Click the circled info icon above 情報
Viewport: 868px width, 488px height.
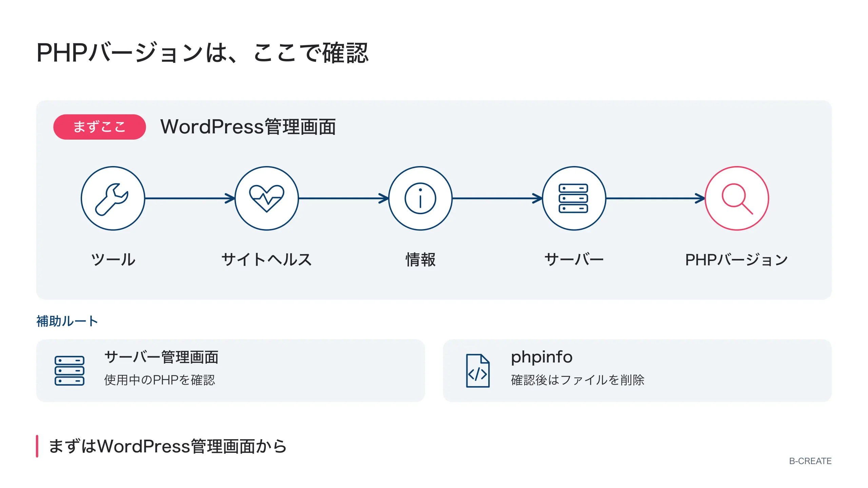420,198
